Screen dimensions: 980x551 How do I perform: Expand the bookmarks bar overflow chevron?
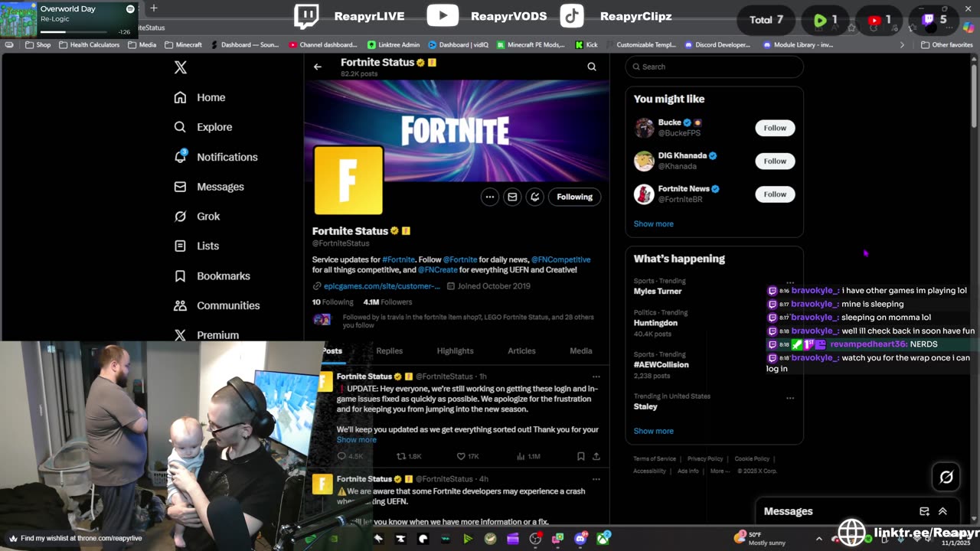(901, 45)
